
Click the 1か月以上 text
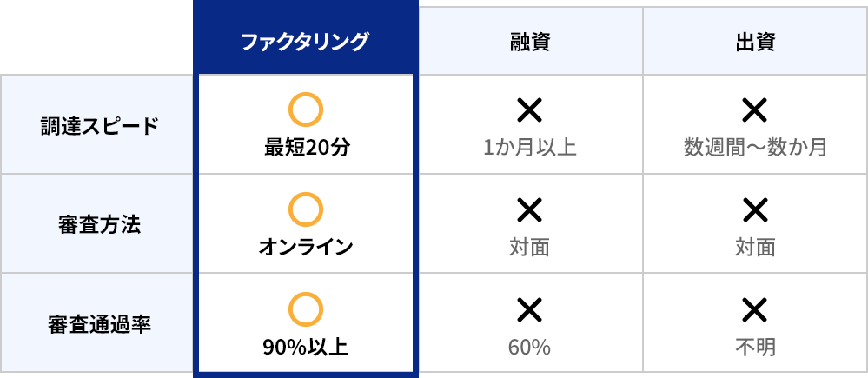click(529, 147)
